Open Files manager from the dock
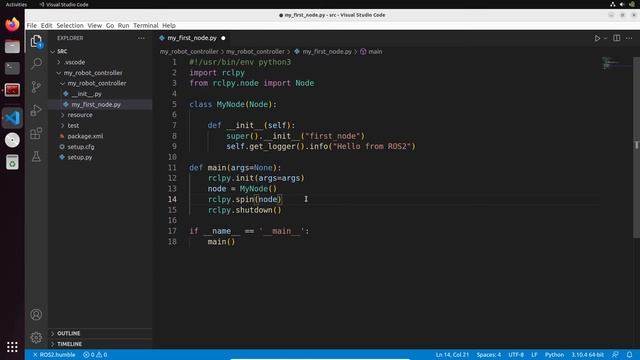Image resolution: width=640 pixels, height=360 pixels. point(12,47)
